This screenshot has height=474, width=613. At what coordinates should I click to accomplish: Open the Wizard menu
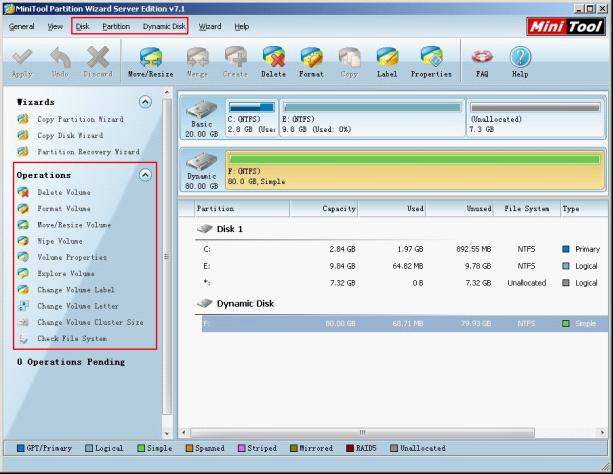[210, 27]
